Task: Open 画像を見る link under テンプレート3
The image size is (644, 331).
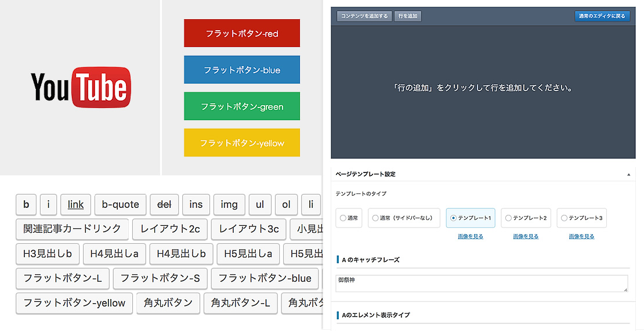Action: coord(581,236)
